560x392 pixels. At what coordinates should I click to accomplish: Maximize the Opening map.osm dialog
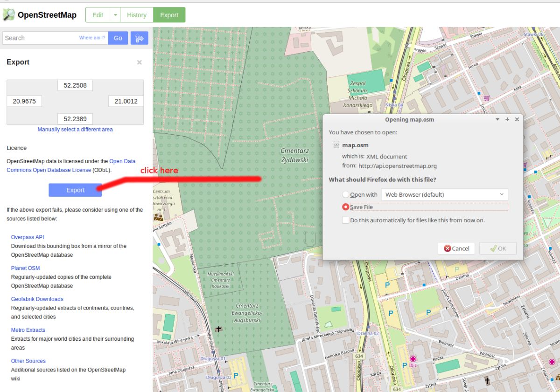(507, 119)
